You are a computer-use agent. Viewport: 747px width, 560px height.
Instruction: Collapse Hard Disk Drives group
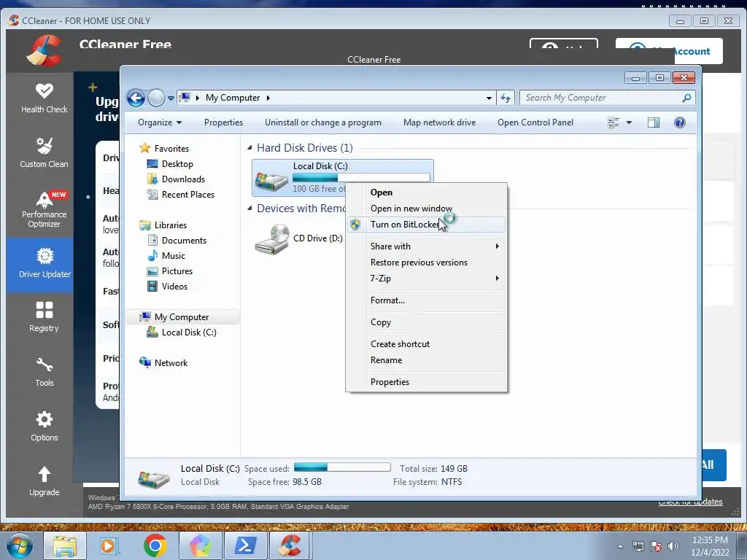coord(249,148)
